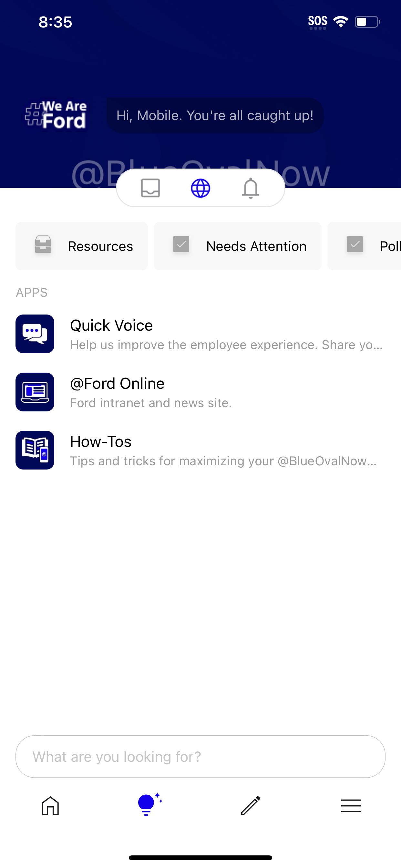Image resolution: width=401 pixels, height=868 pixels.
Task: Tap the Poll chip checkmark icon
Action: tap(355, 244)
